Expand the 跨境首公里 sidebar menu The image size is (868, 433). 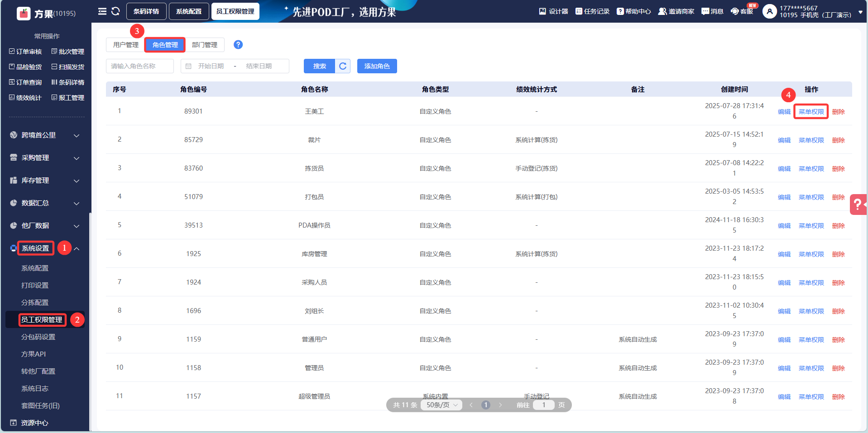pyautogui.click(x=45, y=135)
